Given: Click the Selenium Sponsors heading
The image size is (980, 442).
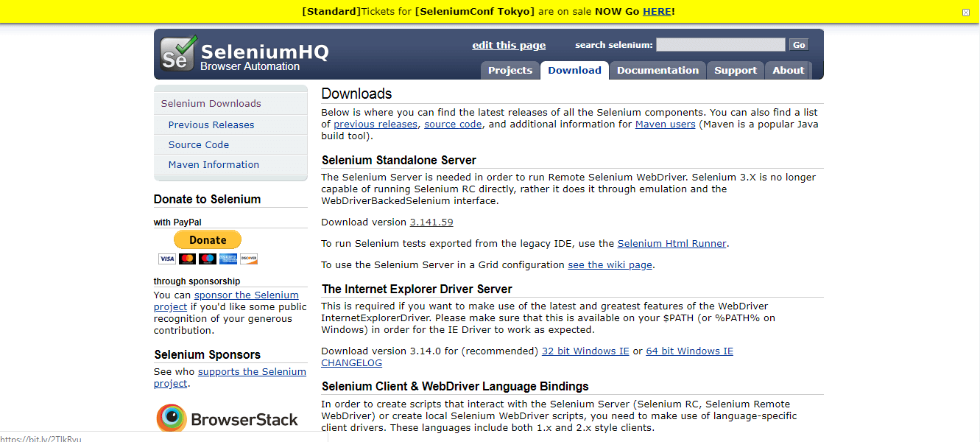Looking at the screenshot, I should tap(207, 354).
